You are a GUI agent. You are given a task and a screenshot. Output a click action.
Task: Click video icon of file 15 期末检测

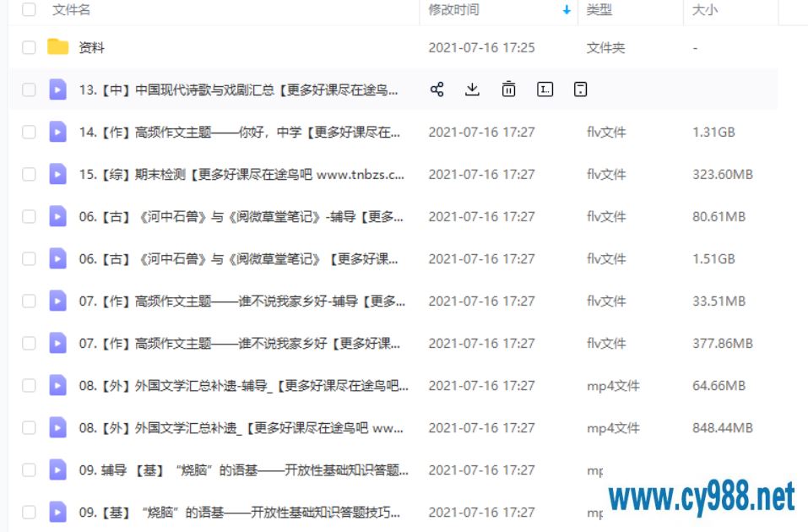pyautogui.click(x=57, y=174)
